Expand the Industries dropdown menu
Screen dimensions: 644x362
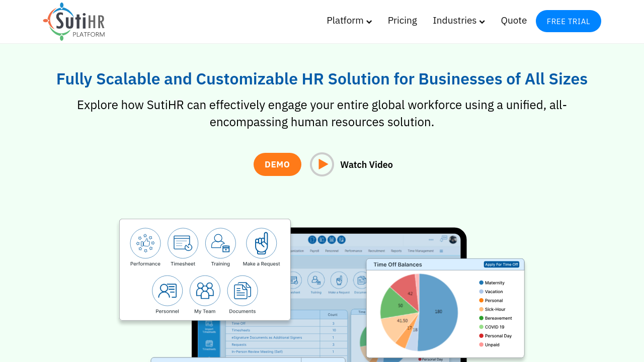[459, 21]
